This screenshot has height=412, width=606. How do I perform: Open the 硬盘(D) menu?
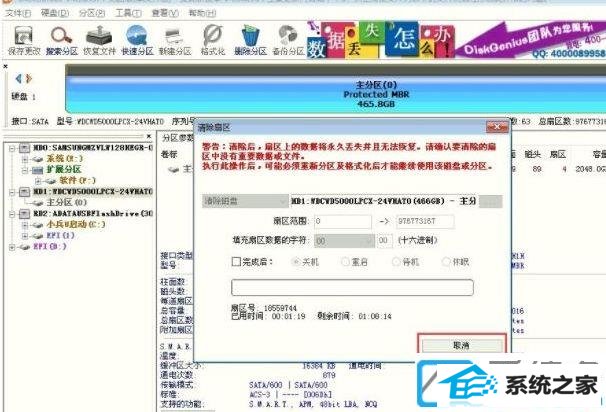coord(55,13)
